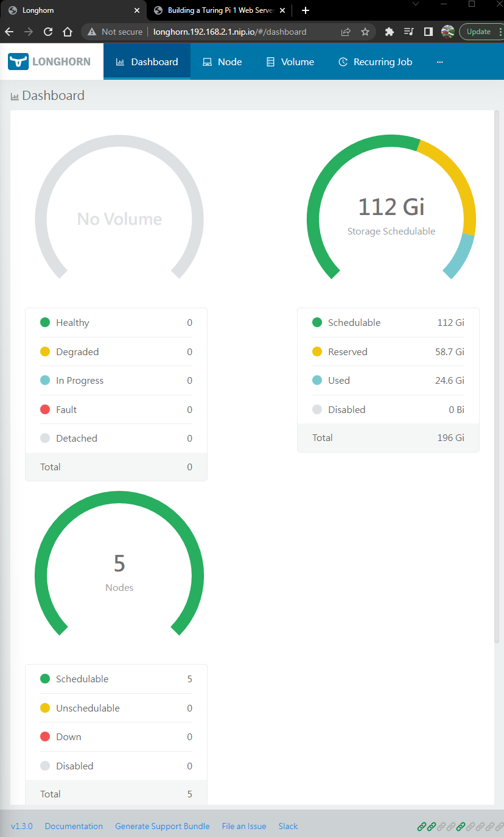Switch to the Volume tab
504x837 pixels.
coord(290,62)
